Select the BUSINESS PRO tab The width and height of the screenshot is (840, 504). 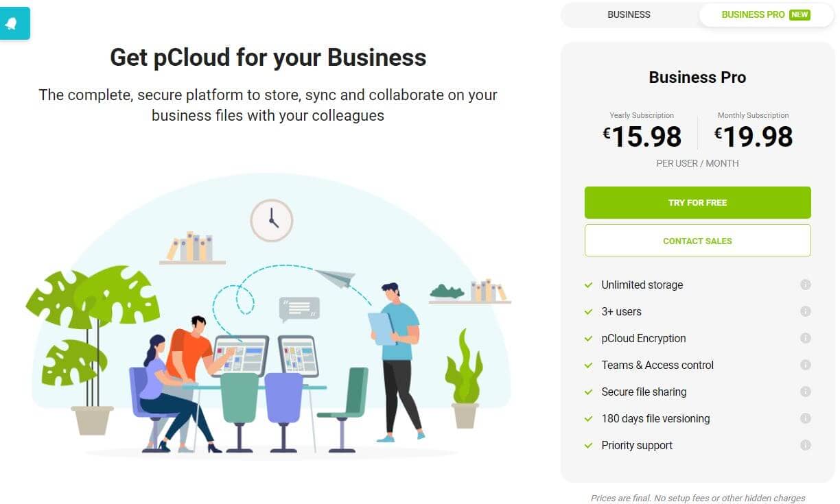click(x=755, y=14)
